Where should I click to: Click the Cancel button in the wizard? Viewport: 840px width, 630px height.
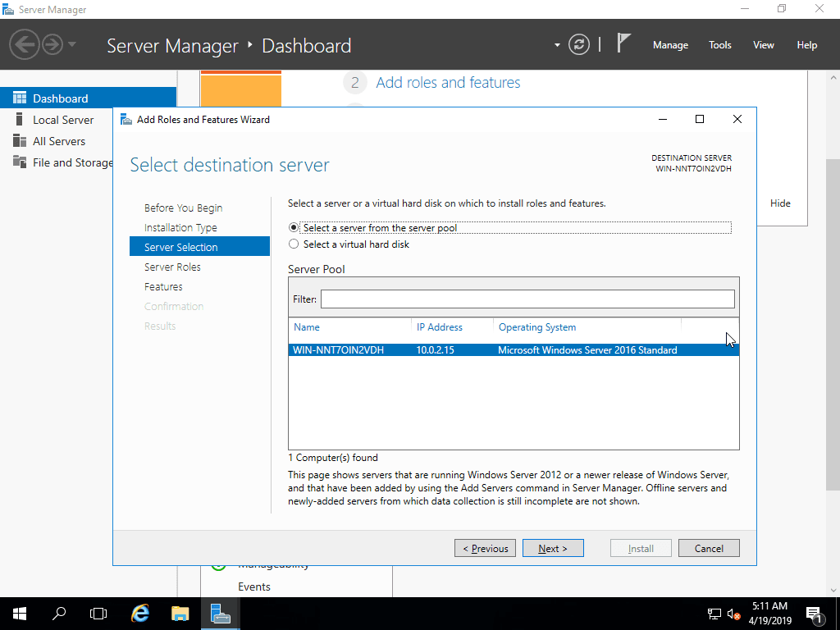click(x=709, y=548)
